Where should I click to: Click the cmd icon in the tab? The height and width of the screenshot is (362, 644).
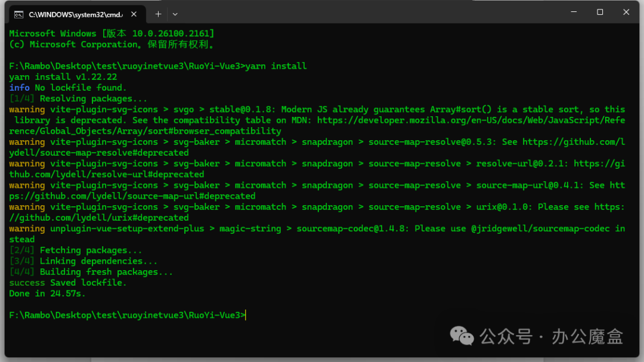[18, 15]
